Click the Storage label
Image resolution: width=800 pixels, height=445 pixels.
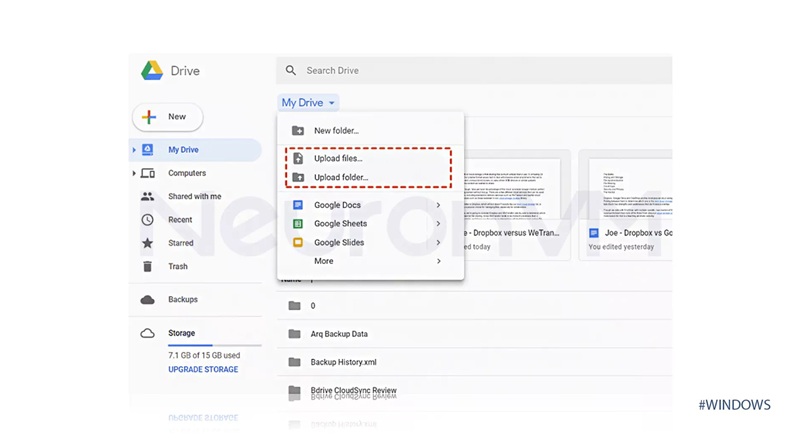point(182,333)
